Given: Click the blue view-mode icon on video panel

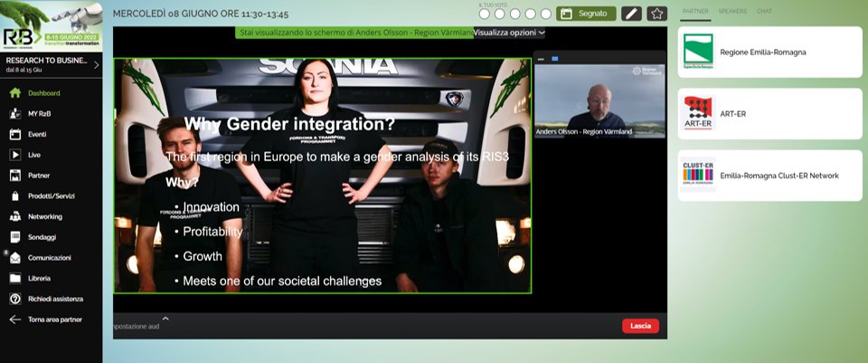Looking at the screenshot, I should [554, 59].
